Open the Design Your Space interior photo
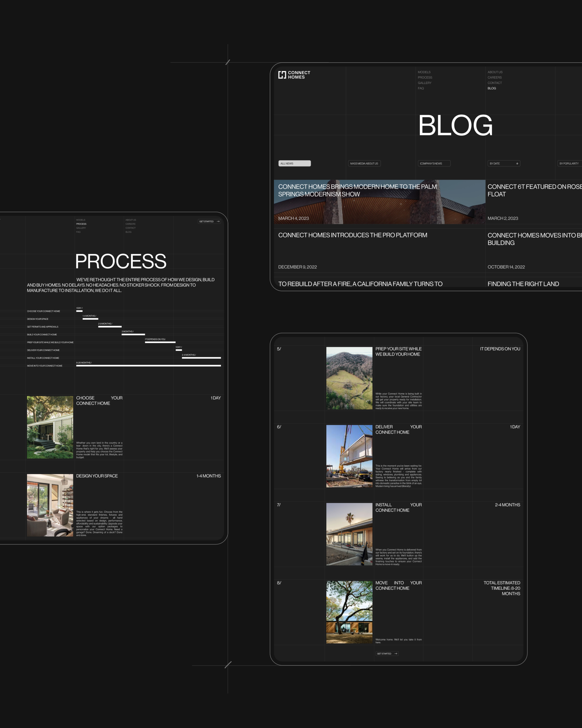 [x=50, y=505]
